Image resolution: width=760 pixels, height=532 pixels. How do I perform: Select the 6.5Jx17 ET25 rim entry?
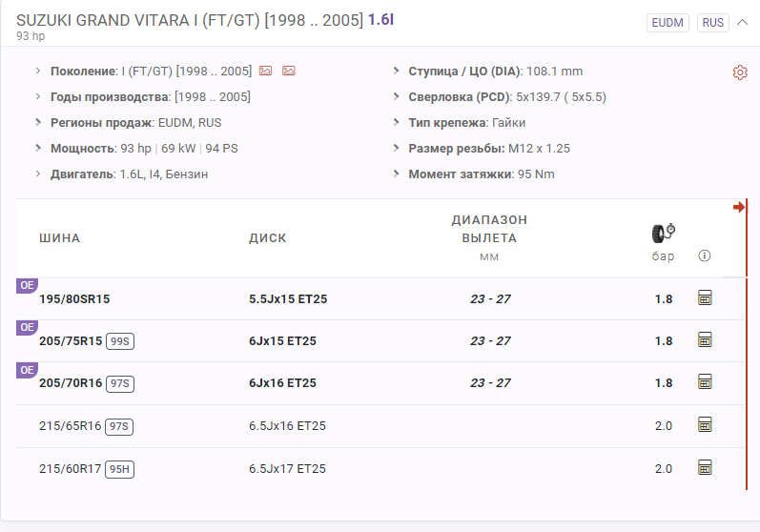click(x=287, y=469)
